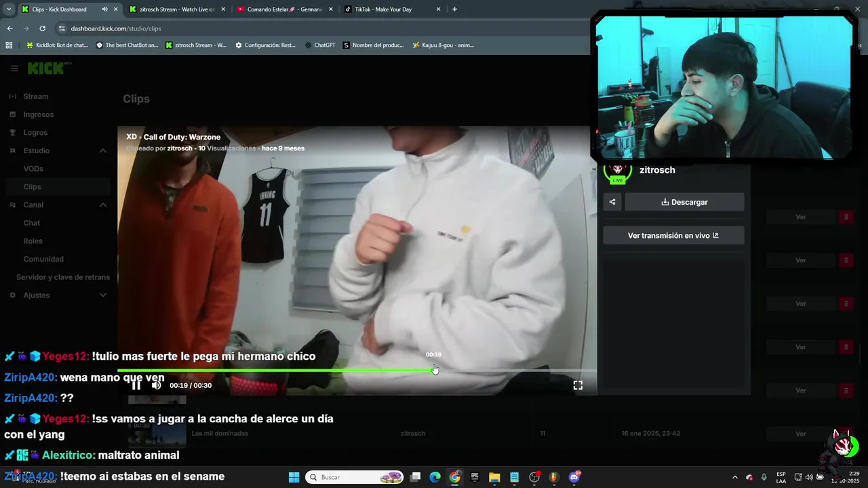The height and width of the screenshot is (488, 868).
Task: Launch Microsoft Edge from taskbar
Action: tap(435, 477)
